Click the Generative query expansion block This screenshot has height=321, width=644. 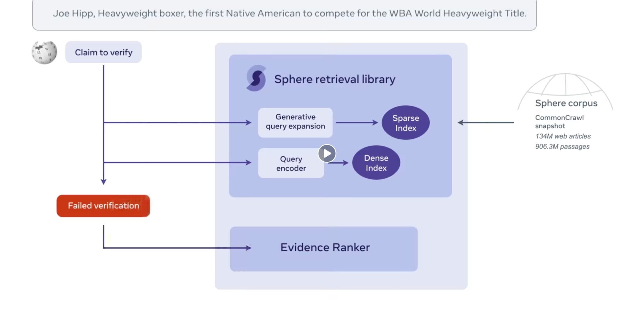tap(295, 122)
